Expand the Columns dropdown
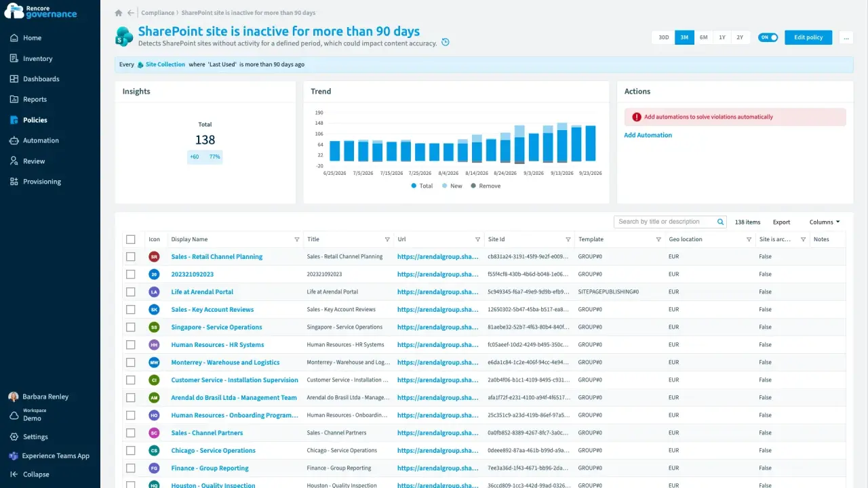The image size is (868, 488). [825, 222]
